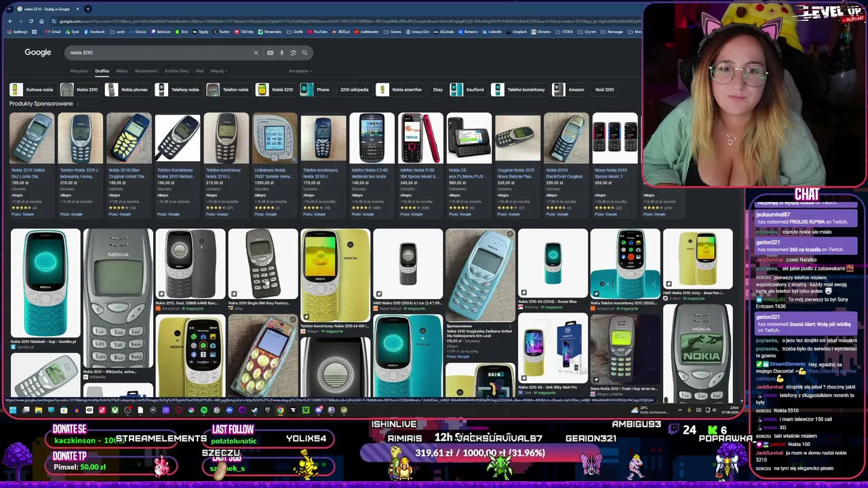The width and height of the screenshot is (868, 488).
Task: Open the Nokia C3-00 sponsored listing
Action: 372,165
